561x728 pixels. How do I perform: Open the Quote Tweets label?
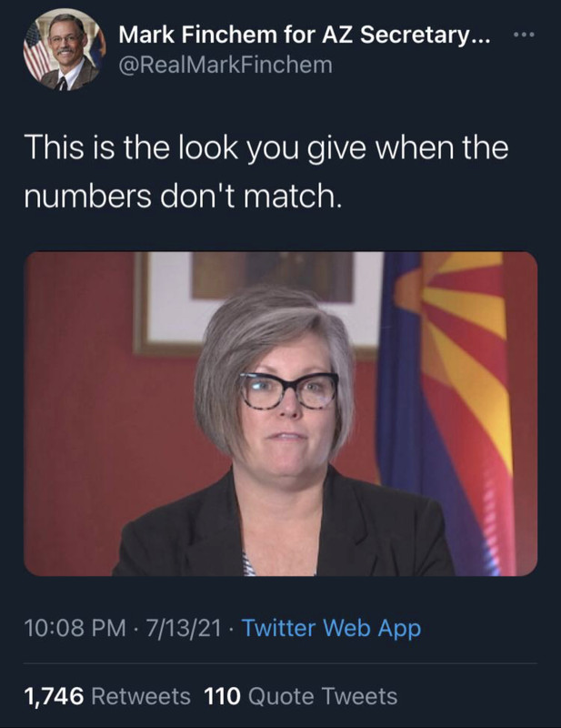pos(323,696)
